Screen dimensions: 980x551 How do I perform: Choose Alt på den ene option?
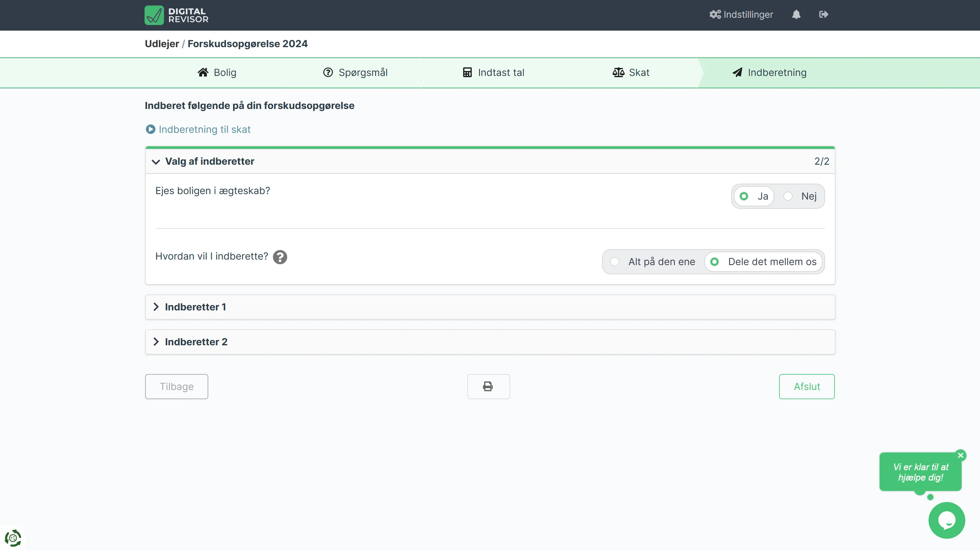coord(653,262)
